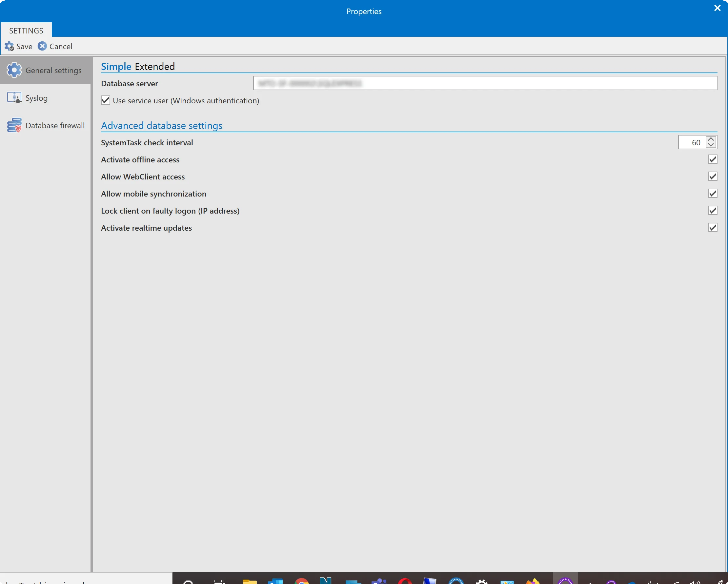This screenshot has height=584, width=728.
Task: Open General settings gear icon
Action: click(x=14, y=70)
